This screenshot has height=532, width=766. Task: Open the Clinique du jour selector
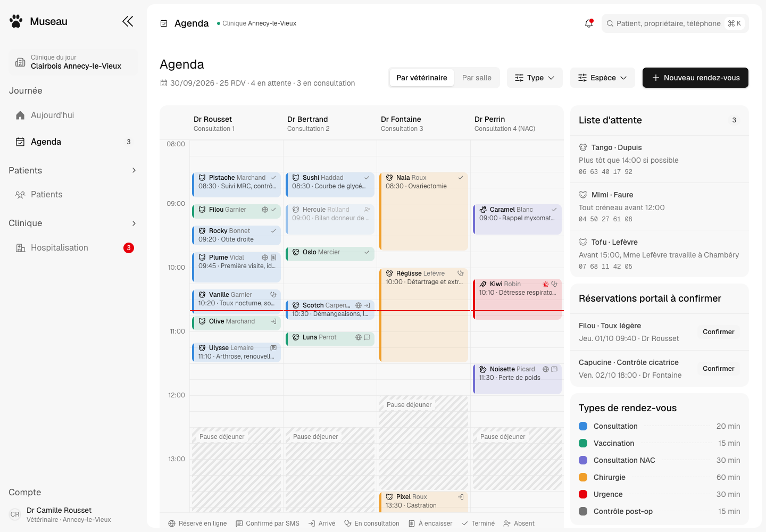[x=73, y=62]
